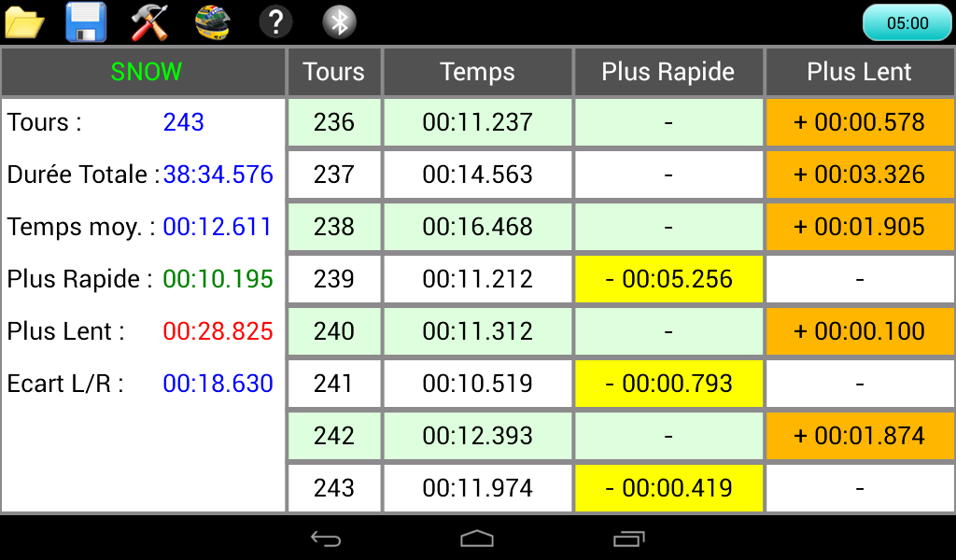Select lap time 00:12.393
Screen dimensions: 956x560
[x=477, y=436]
